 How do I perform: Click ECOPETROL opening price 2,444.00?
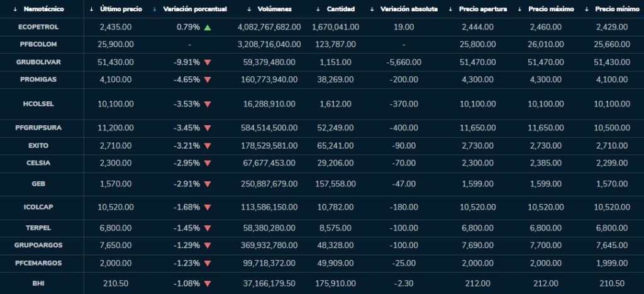[478, 27]
